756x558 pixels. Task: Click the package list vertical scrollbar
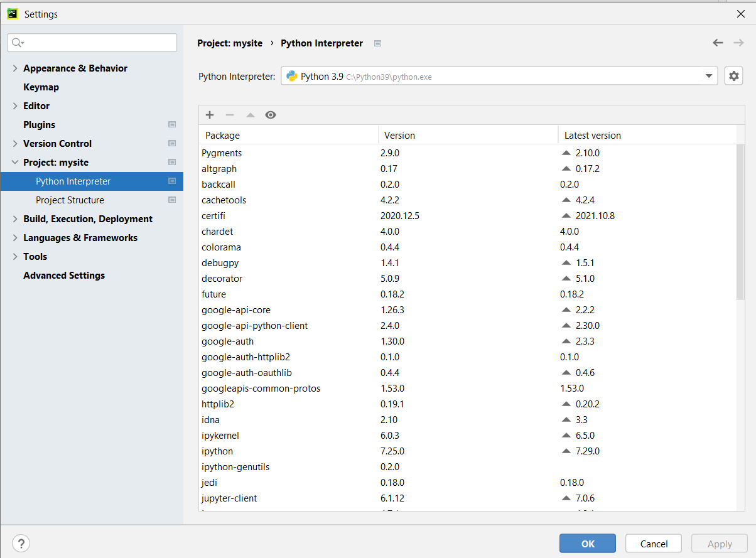(740, 222)
